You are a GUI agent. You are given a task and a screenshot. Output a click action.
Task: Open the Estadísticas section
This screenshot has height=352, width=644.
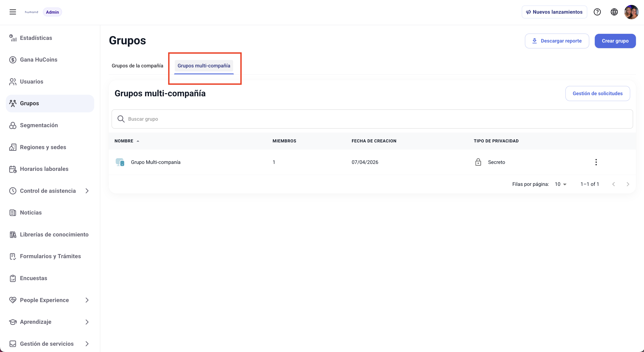point(36,38)
